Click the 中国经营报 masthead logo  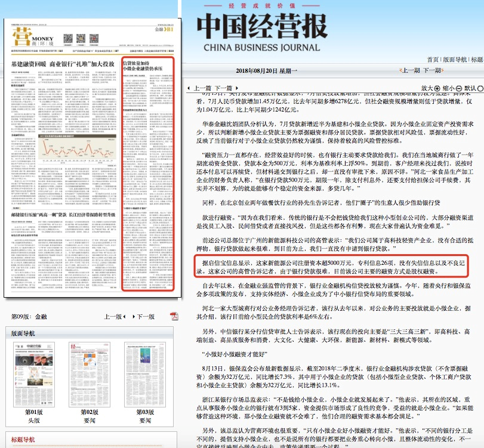262,26
